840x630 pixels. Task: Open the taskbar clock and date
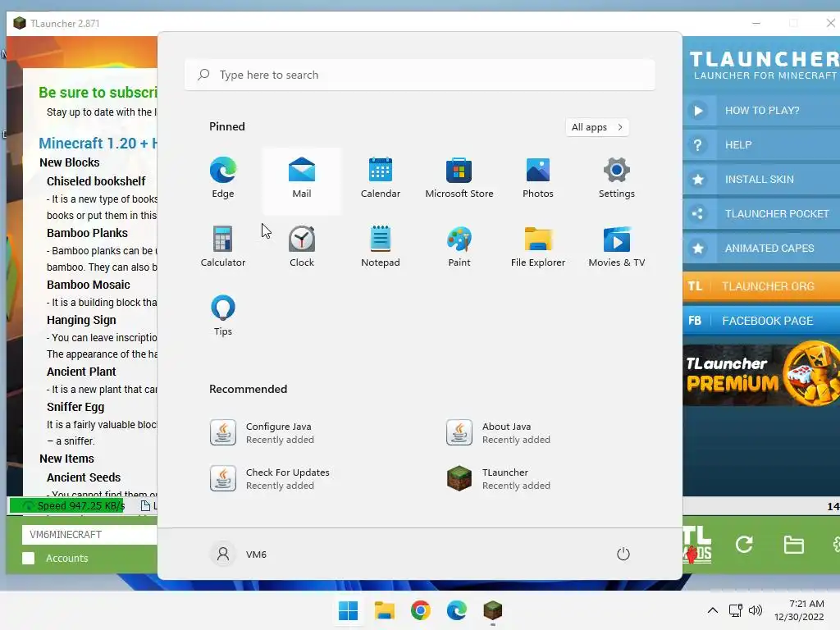coord(799,610)
